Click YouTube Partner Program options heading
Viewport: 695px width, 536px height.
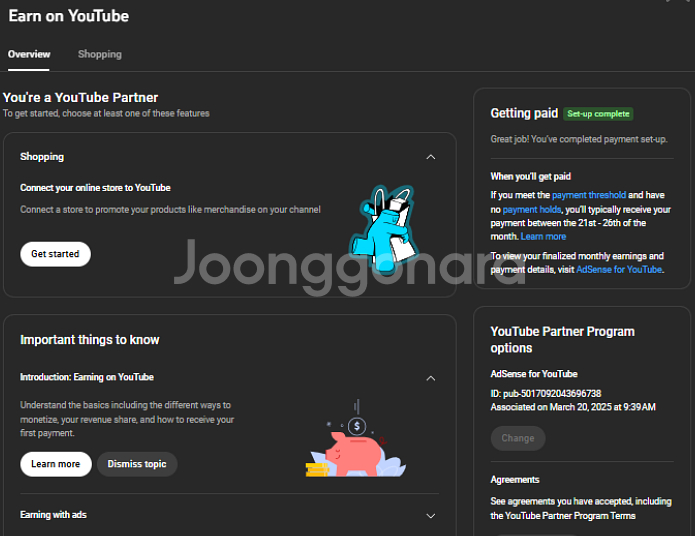click(x=562, y=340)
